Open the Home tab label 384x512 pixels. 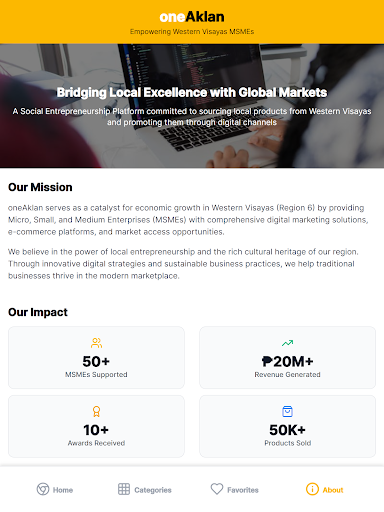(63, 490)
